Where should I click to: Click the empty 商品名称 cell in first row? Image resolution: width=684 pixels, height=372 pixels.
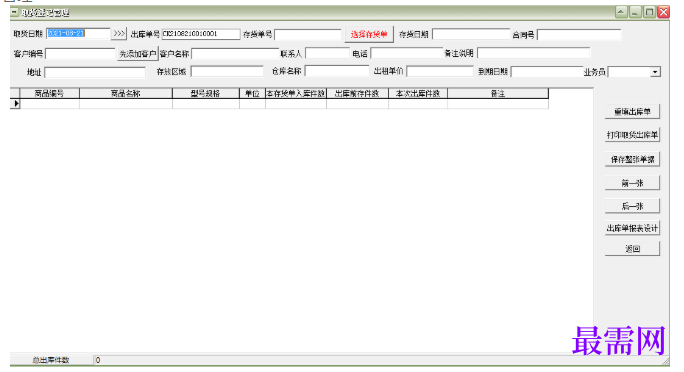click(126, 103)
